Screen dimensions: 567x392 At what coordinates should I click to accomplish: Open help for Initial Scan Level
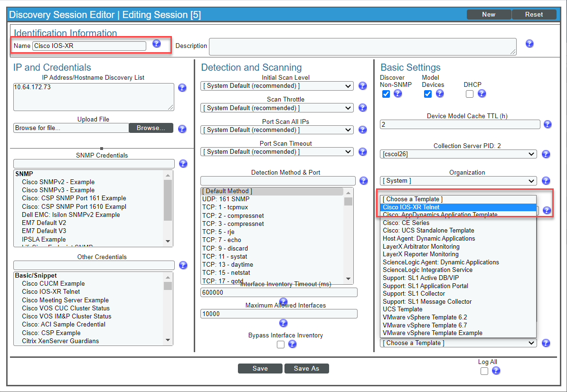click(x=363, y=86)
